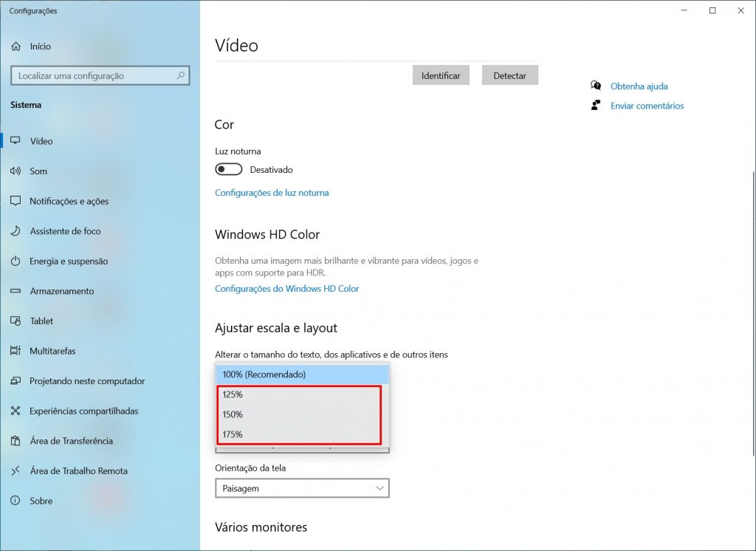Toggle the Luz noturna switch
The image size is (756, 551).
pos(229,169)
